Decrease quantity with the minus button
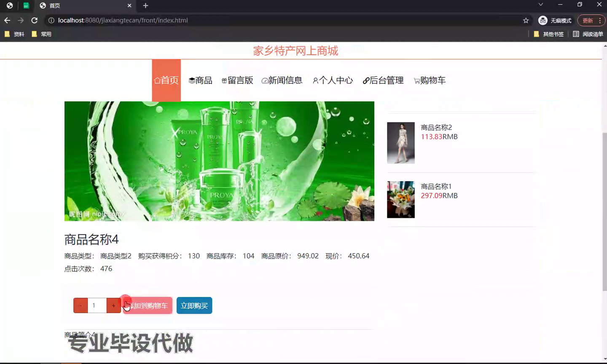 (81, 305)
